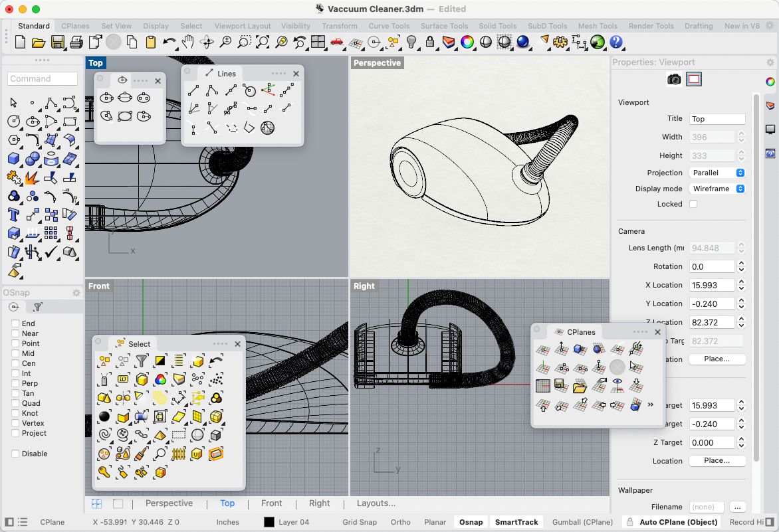Switch to the Surface Tools tab
This screenshot has width=779, height=532.
[x=444, y=26]
